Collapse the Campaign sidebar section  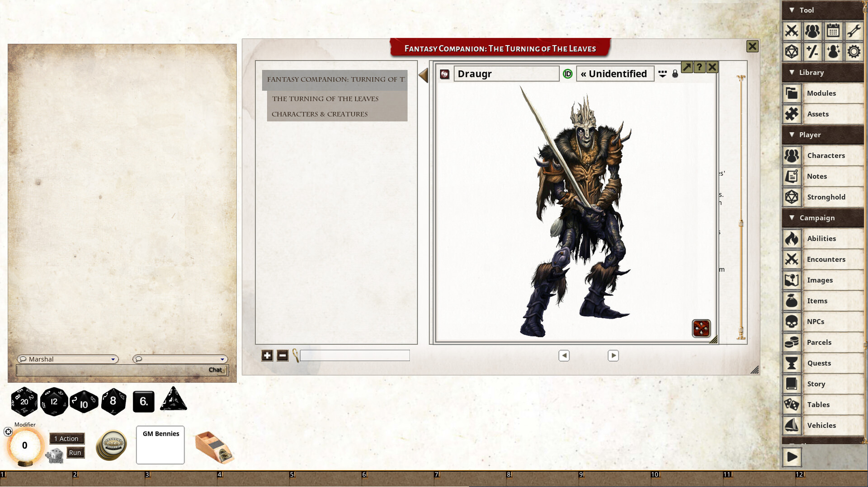(x=792, y=218)
